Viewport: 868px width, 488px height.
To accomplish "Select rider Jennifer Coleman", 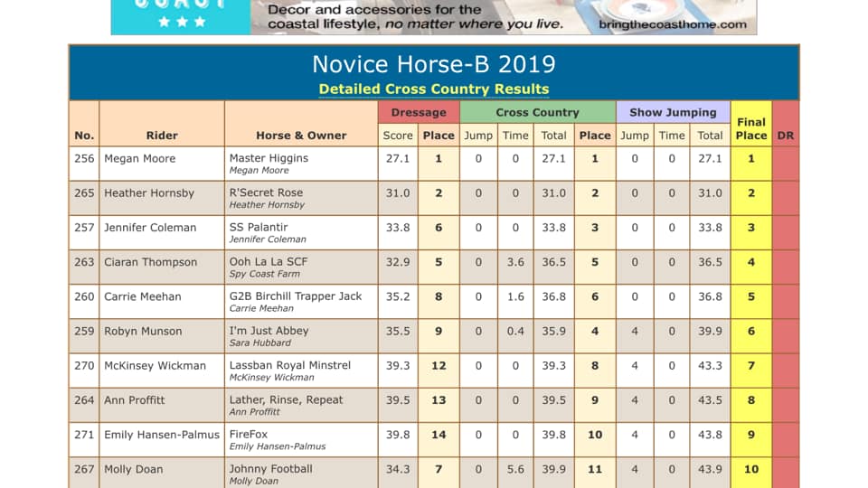I will click(150, 228).
